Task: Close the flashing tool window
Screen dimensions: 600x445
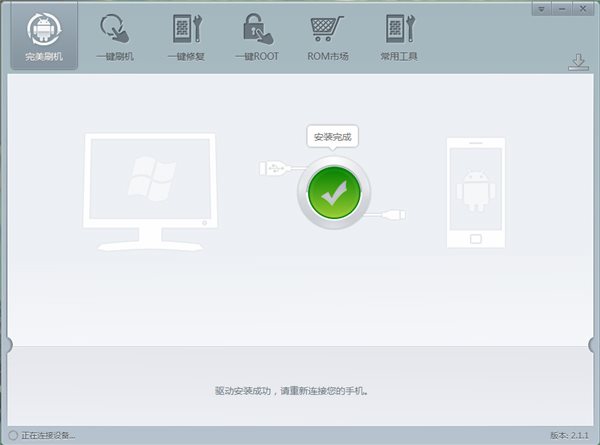Action: (x=583, y=9)
